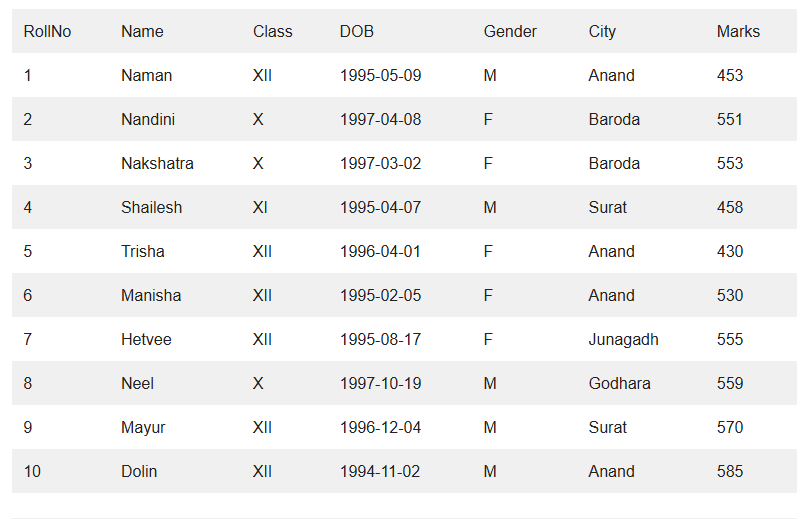803x521 pixels.
Task: Select the name cell Naman
Action: coord(146,75)
